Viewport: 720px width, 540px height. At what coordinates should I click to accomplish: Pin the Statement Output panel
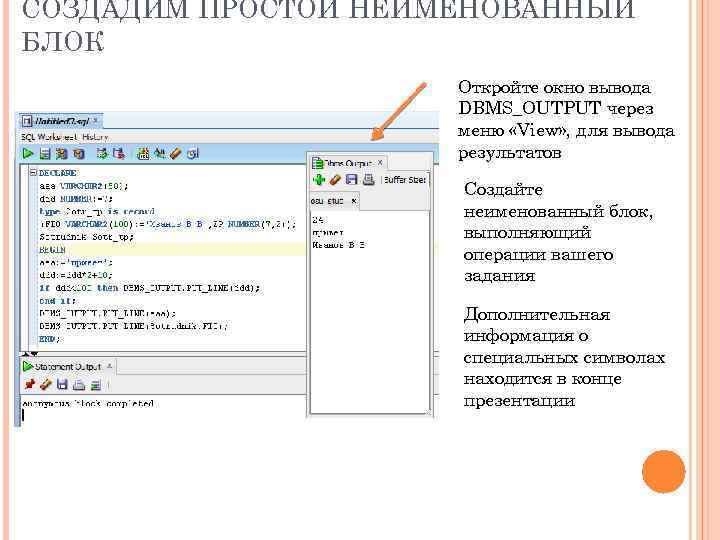pyautogui.click(x=29, y=384)
